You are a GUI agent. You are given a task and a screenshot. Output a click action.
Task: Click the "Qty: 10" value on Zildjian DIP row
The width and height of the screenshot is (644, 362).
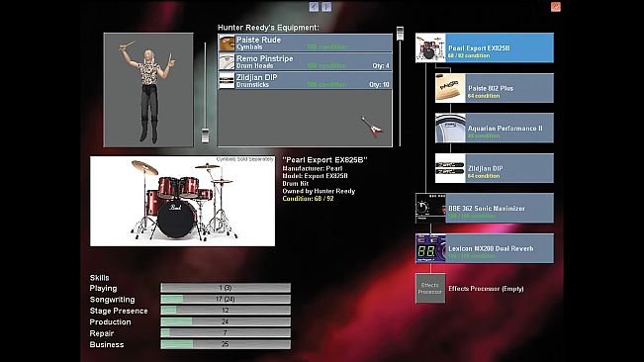[x=379, y=84]
